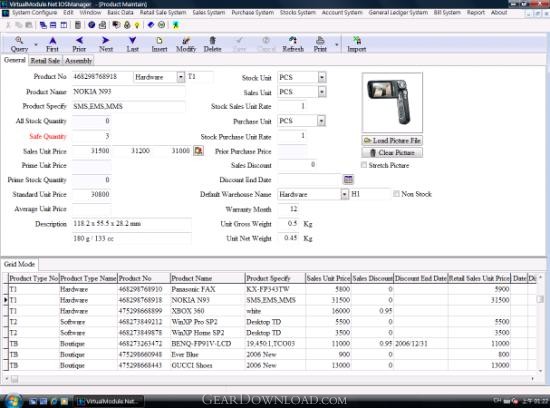Switch to the Retail Sale tab
Viewport: 550px width, 408px height.
point(45,61)
